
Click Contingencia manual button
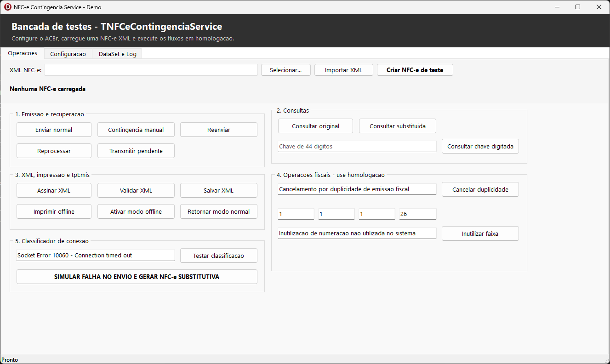(x=136, y=130)
